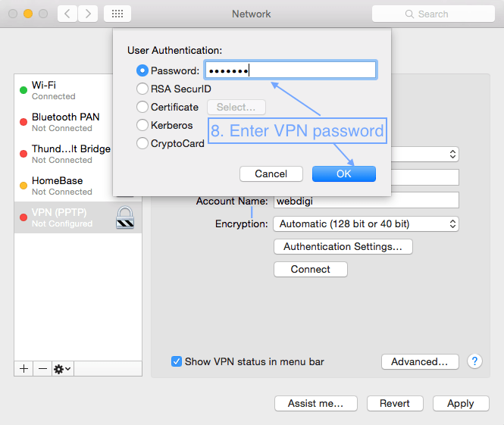504x425 pixels.
Task: Select the Password authentication radio button
Action: 142,70
